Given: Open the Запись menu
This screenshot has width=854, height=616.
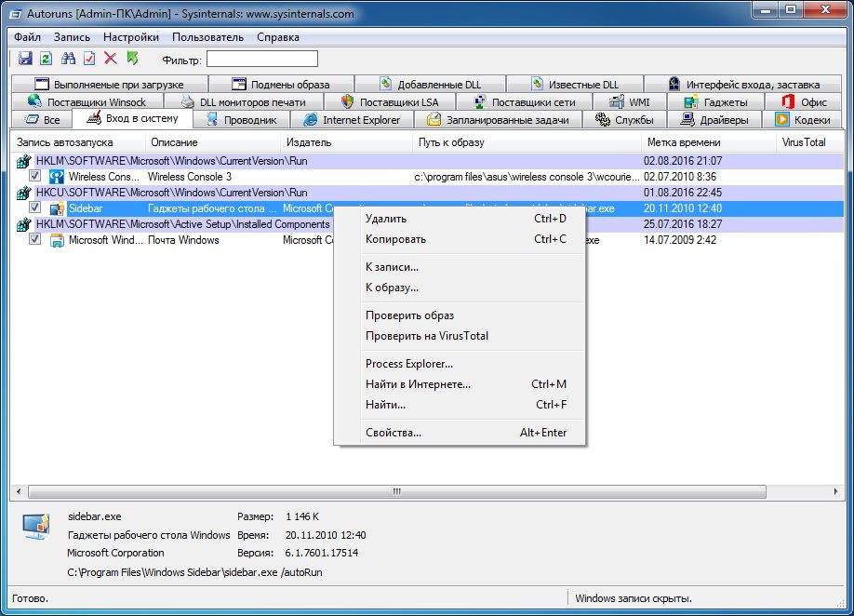Looking at the screenshot, I should coord(72,37).
